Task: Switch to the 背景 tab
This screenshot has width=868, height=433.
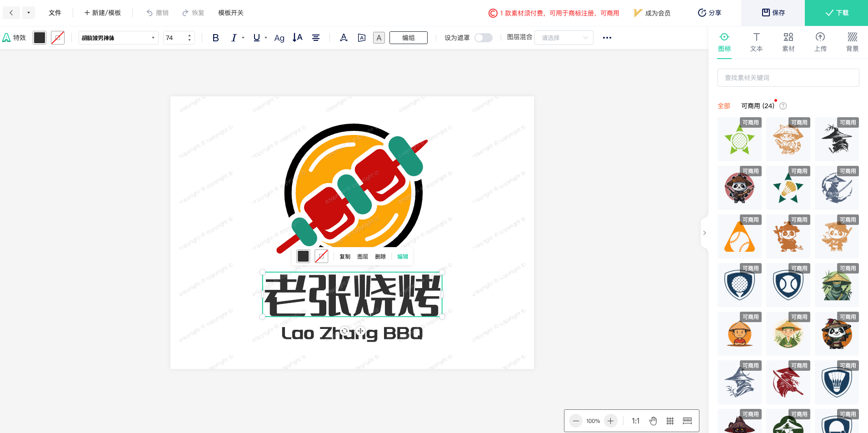Action: coord(853,42)
